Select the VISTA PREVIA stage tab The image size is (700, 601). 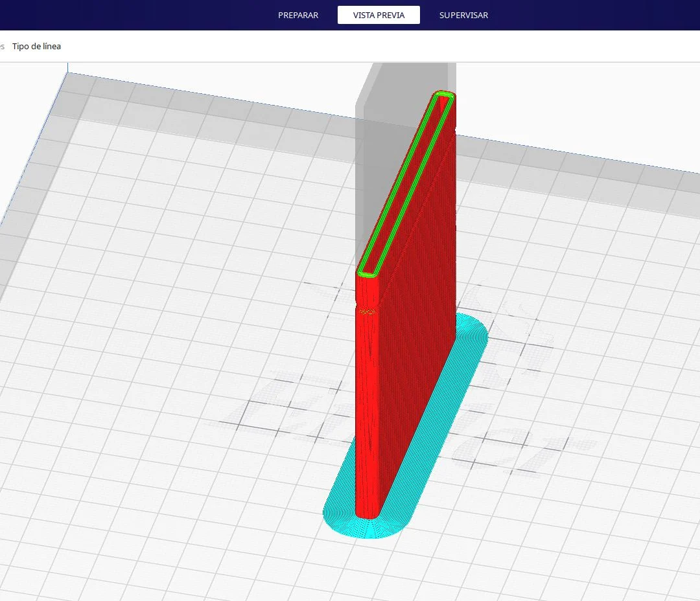(x=379, y=15)
